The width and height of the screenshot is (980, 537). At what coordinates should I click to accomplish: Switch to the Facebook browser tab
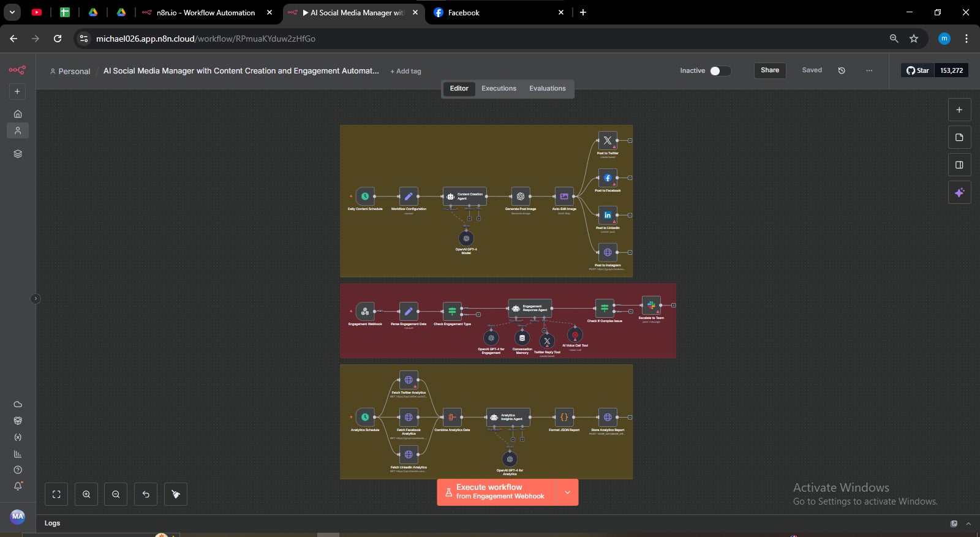tap(499, 13)
